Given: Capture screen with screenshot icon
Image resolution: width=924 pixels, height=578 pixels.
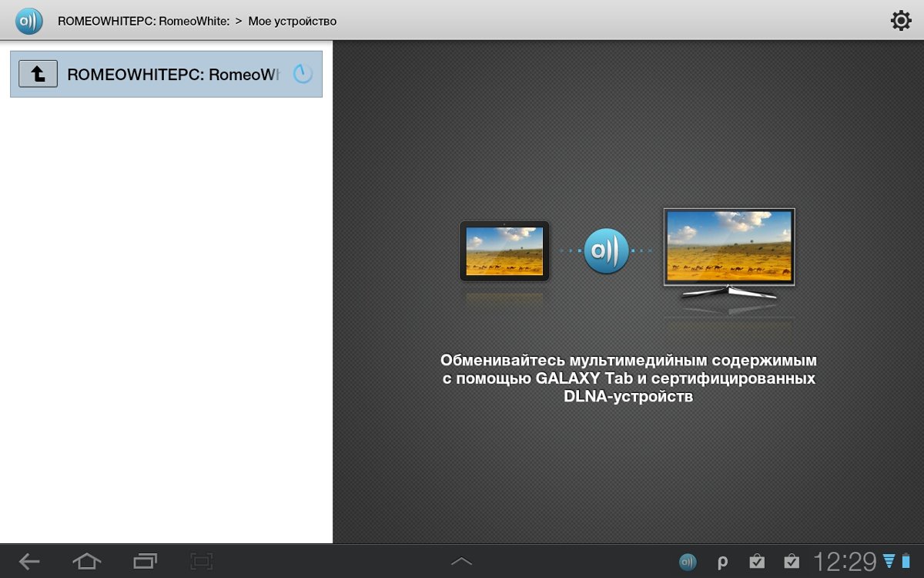Looking at the screenshot, I should pyautogui.click(x=202, y=561).
